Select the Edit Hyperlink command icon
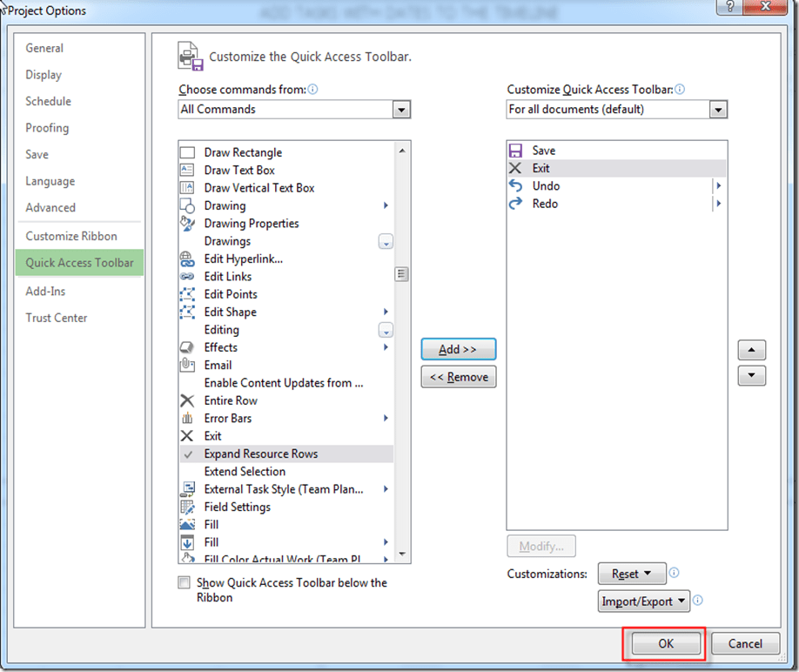The image size is (799, 672). (x=187, y=259)
